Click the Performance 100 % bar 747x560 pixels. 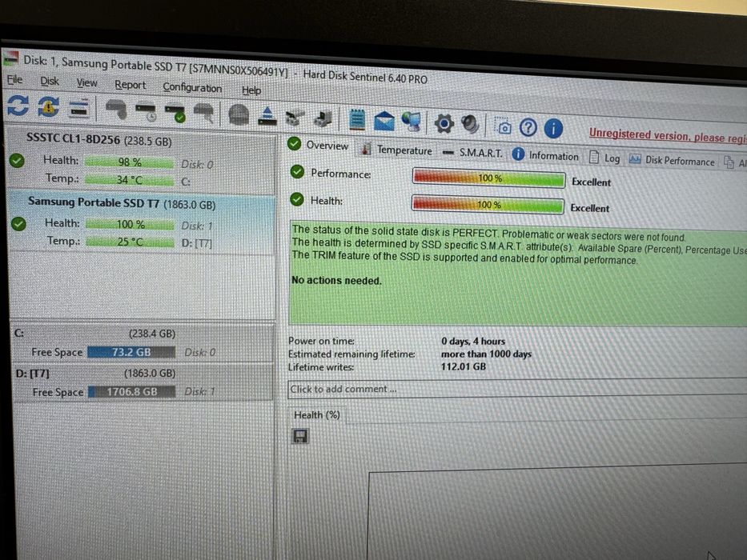coord(488,178)
